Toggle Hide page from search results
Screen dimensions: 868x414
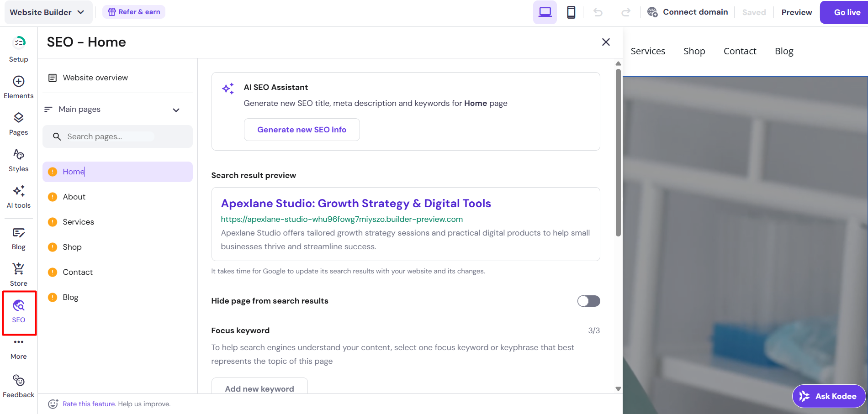click(588, 301)
